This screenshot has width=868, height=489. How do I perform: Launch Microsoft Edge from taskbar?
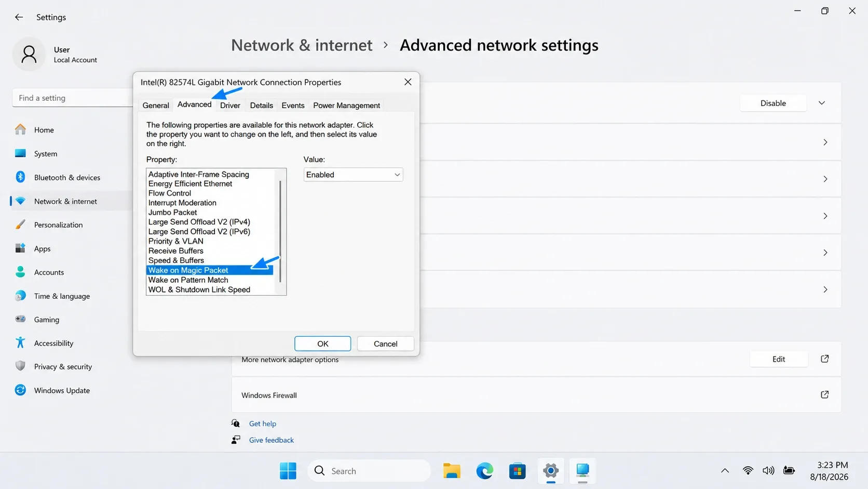tap(485, 471)
